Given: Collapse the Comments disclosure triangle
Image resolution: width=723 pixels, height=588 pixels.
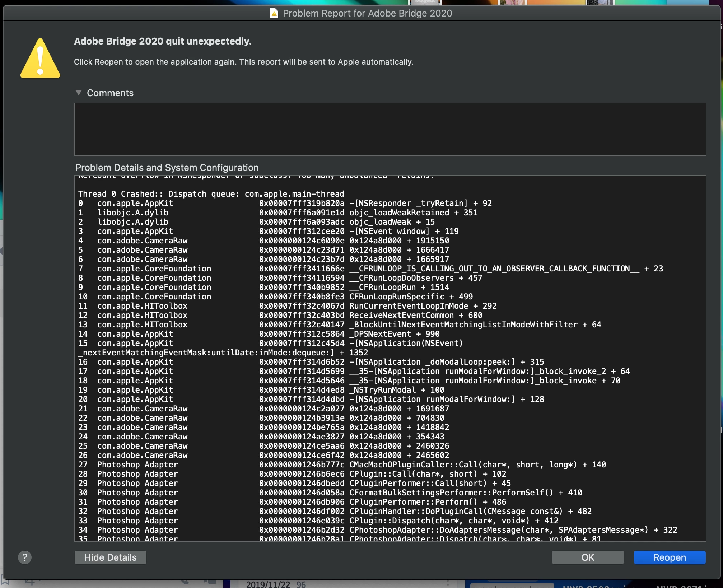Looking at the screenshot, I should click(x=79, y=93).
